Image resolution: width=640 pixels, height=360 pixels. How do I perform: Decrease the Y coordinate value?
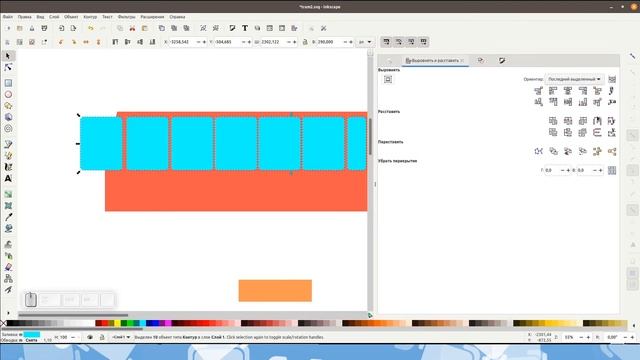point(244,42)
